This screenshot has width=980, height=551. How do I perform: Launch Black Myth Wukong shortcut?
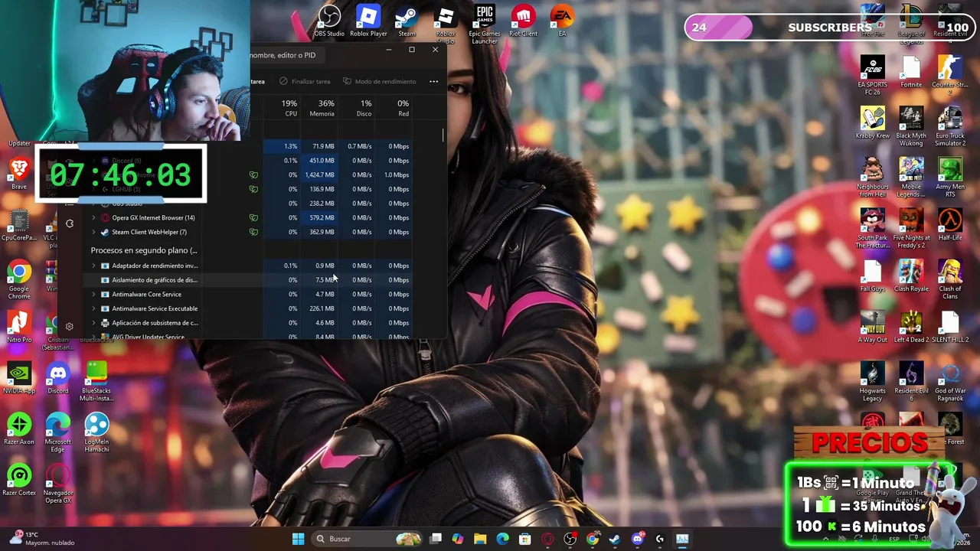coord(911,127)
